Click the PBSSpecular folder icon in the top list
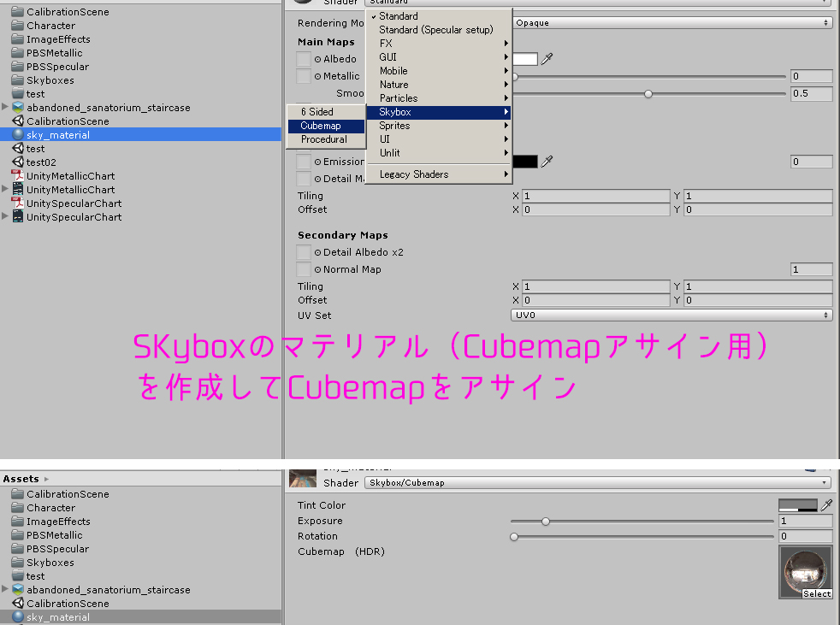Viewport: 840px width, 625px height. [x=18, y=67]
